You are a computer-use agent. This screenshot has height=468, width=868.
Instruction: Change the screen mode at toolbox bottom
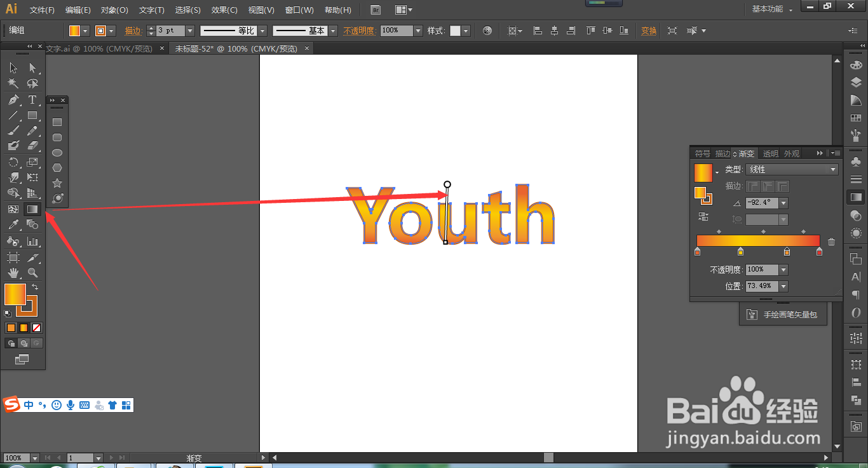click(x=22, y=359)
